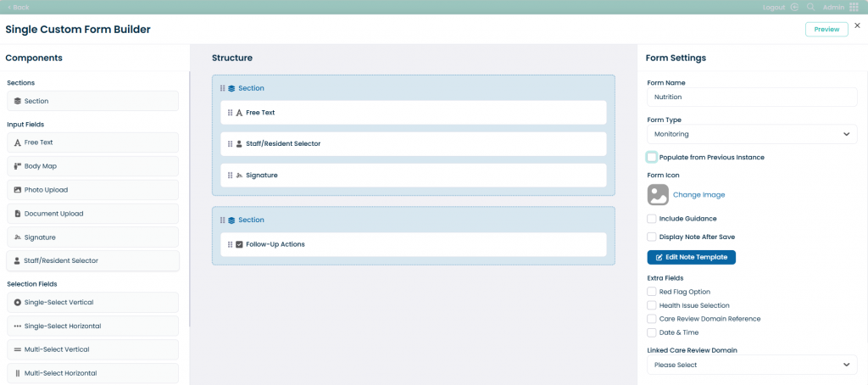Click the Document Upload file icon
The width and height of the screenshot is (868, 385).
[18, 214]
